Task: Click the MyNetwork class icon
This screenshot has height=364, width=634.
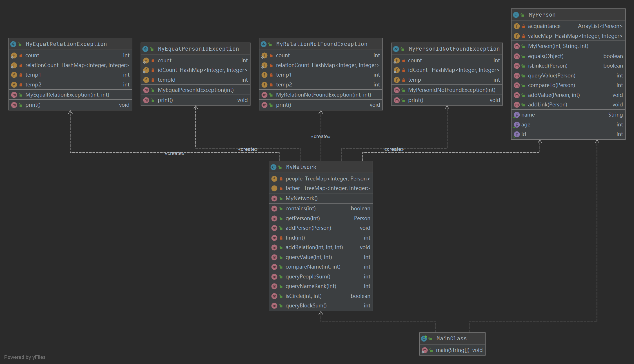Action: tap(273, 167)
